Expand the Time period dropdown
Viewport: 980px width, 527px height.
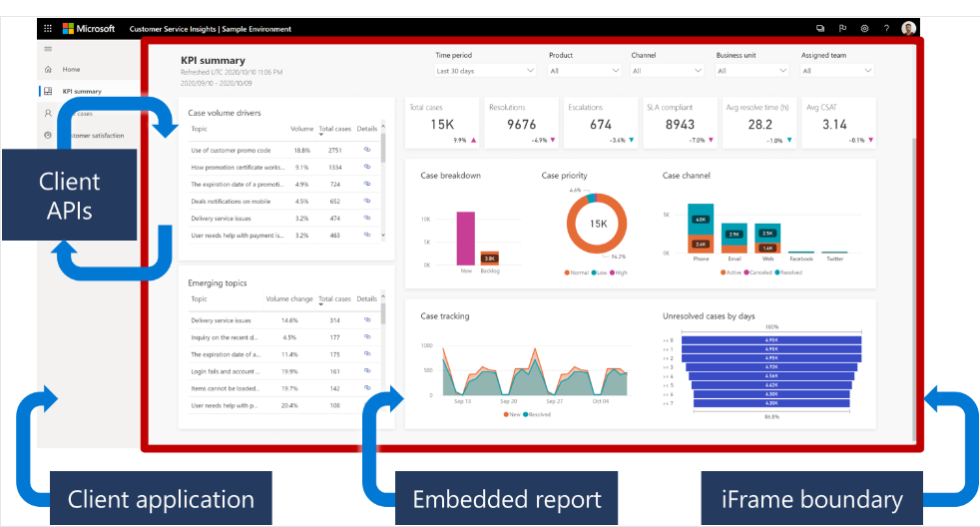pos(486,71)
